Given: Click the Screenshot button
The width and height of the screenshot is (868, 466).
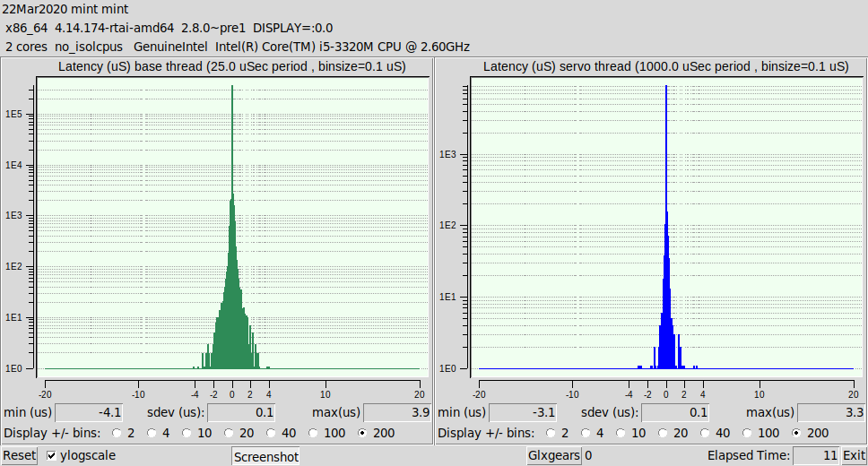Looking at the screenshot, I should (x=265, y=457).
